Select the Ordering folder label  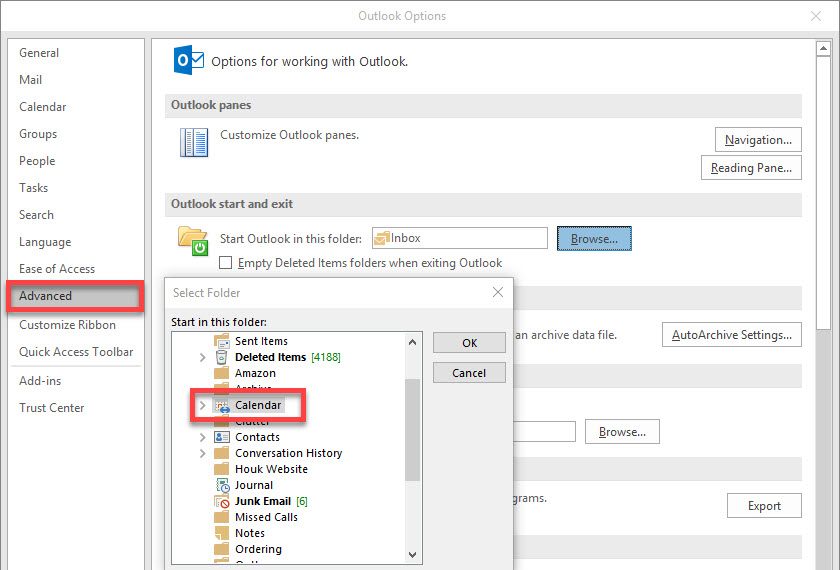coord(258,549)
